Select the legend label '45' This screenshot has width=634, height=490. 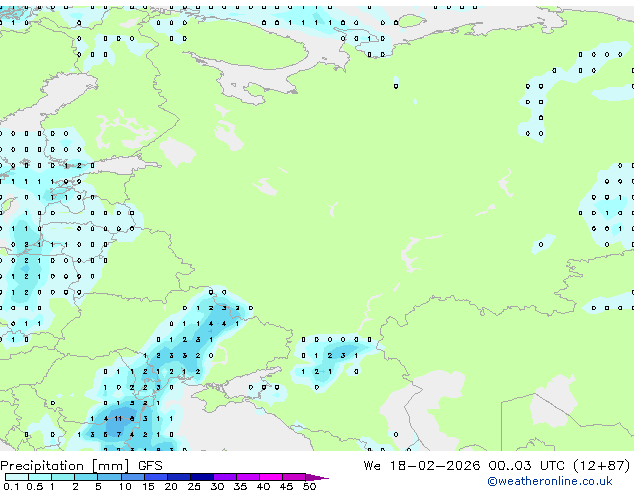coord(287,486)
